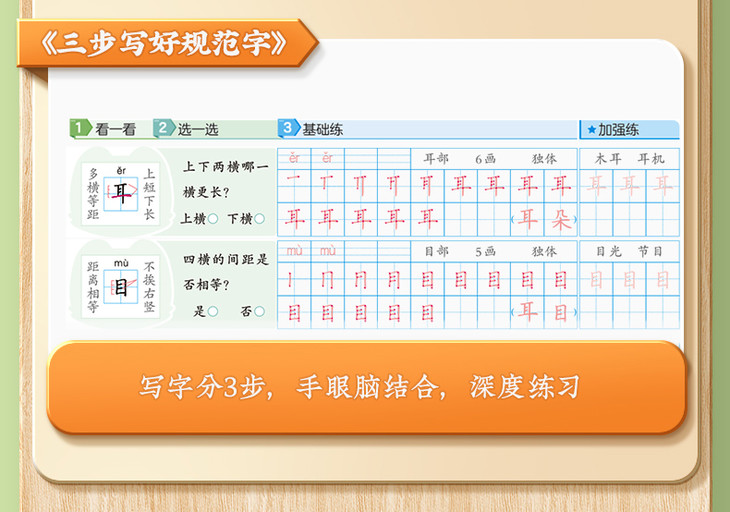Click the 耳机 word label

pyautogui.click(x=651, y=159)
